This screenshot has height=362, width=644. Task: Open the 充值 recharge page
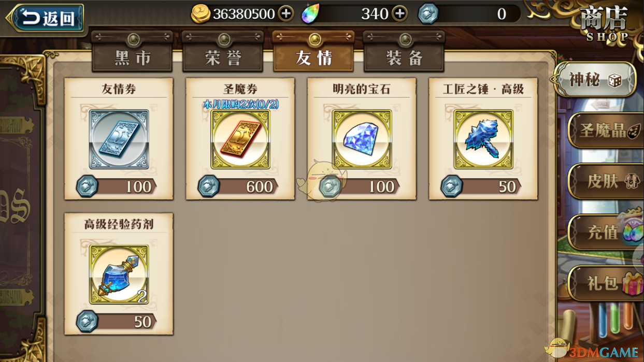click(x=606, y=232)
